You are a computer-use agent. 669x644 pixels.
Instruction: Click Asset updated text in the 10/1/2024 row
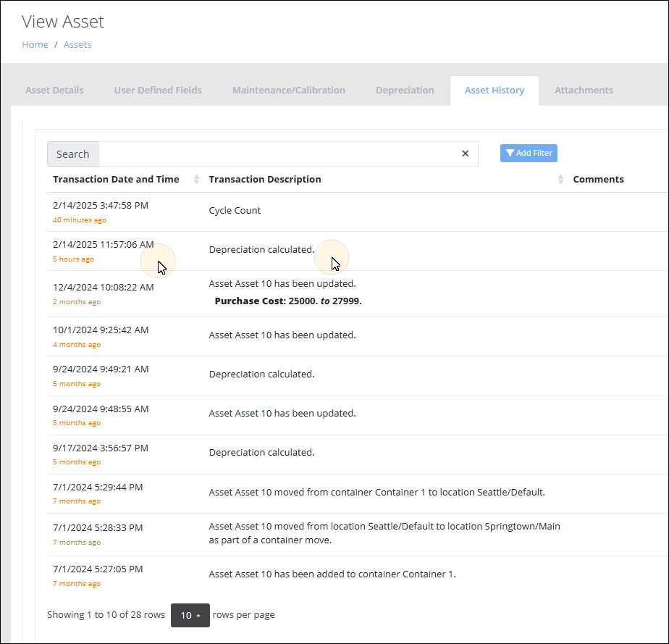282,335
